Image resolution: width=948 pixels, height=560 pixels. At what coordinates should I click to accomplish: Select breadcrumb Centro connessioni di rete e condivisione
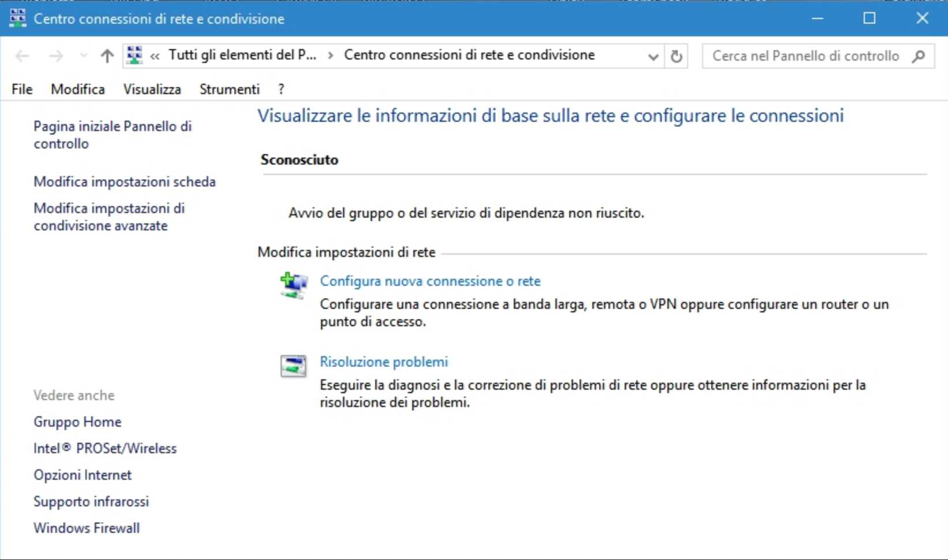(x=469, y=55)
